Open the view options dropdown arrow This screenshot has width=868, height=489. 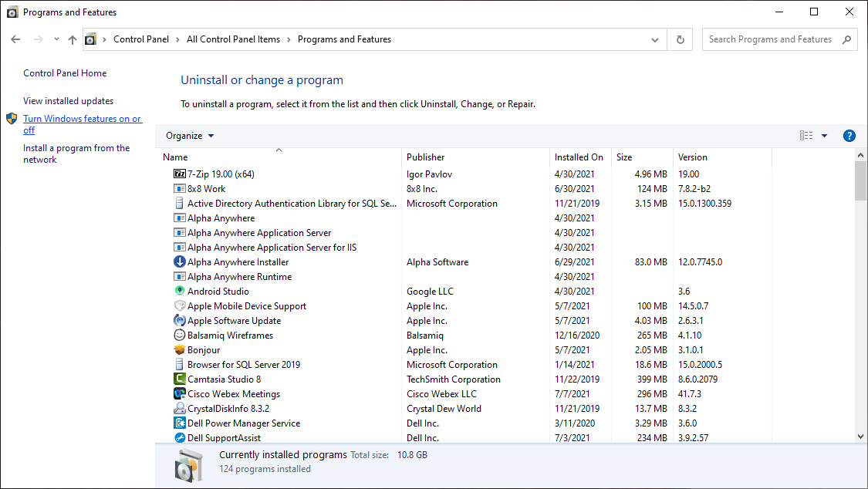click(824, 136)
